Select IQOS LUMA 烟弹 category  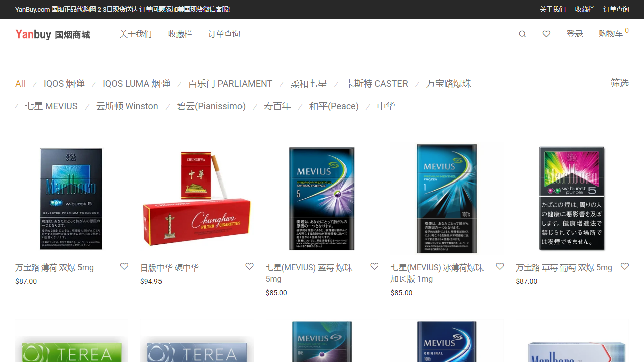(136, 84)
